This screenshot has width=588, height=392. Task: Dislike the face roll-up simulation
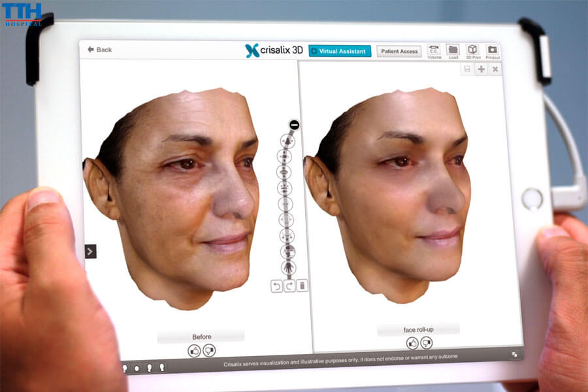(427, 342)
